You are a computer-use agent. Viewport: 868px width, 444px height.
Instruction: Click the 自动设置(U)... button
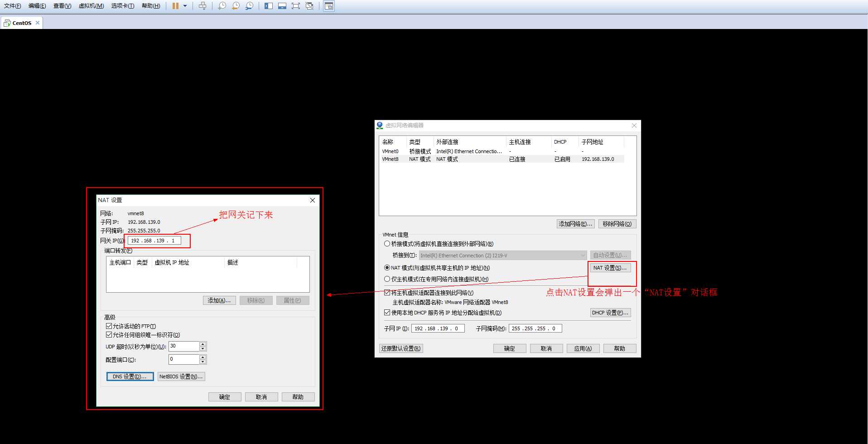[610, 256]
